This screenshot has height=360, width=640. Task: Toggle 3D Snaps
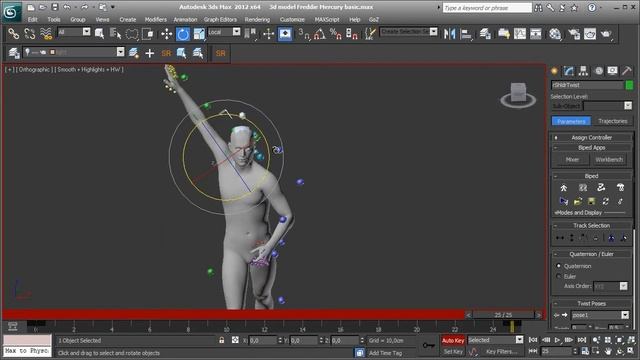304,33
